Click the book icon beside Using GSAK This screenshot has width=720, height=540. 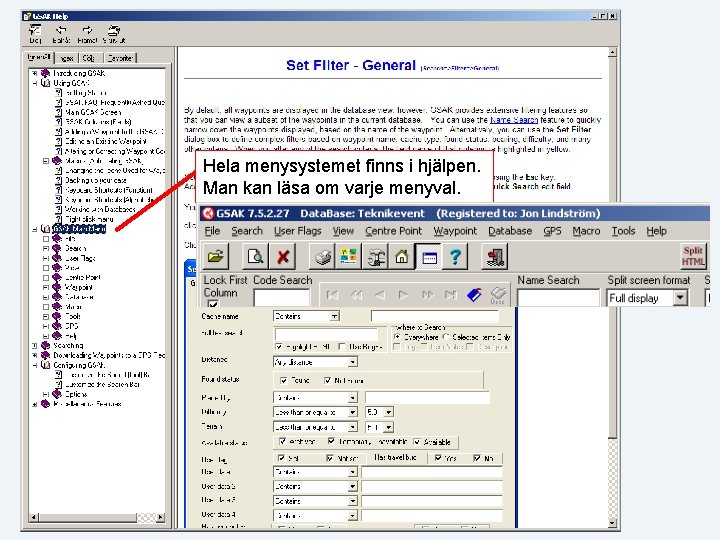[45, 83]
